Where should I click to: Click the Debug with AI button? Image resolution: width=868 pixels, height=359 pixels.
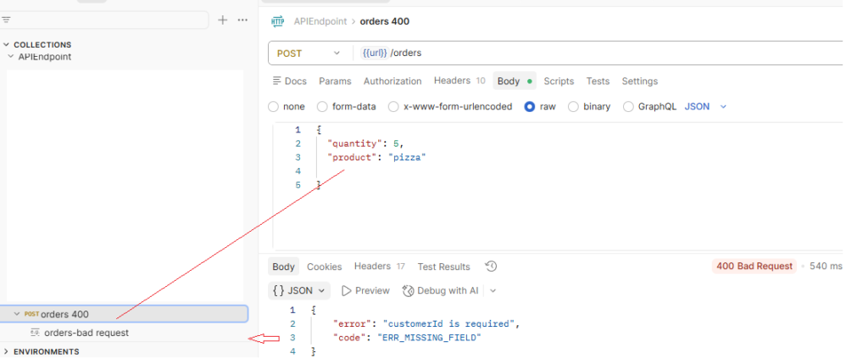pos(441,290)
